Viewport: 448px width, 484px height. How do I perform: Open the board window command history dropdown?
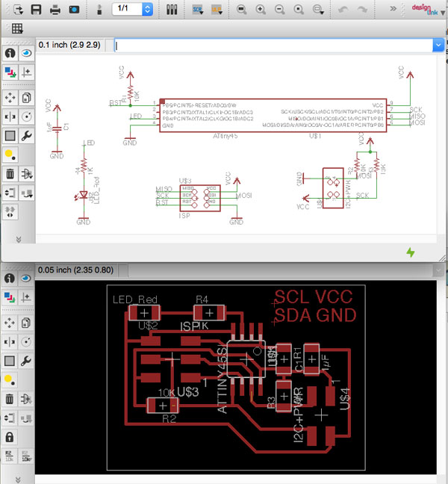(438, 270)
